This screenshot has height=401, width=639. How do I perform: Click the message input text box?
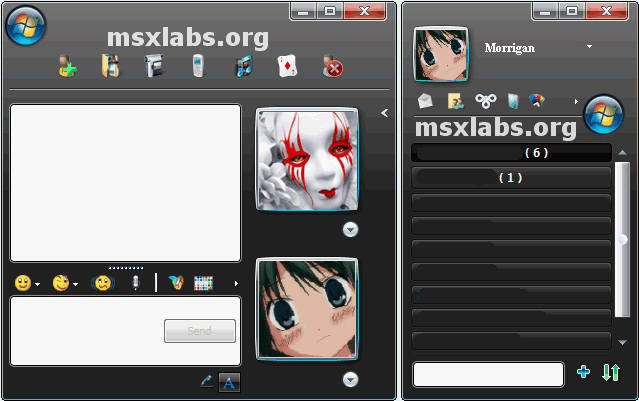(x=126, y=331)
